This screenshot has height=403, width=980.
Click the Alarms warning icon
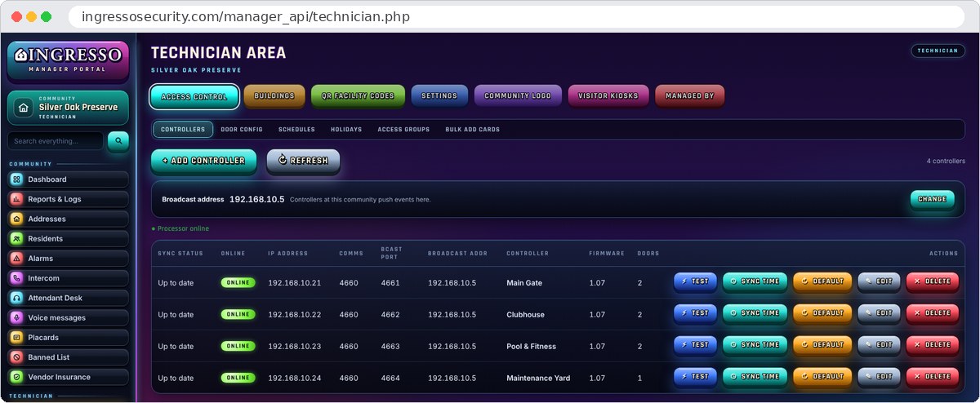[x=16, y=259]
